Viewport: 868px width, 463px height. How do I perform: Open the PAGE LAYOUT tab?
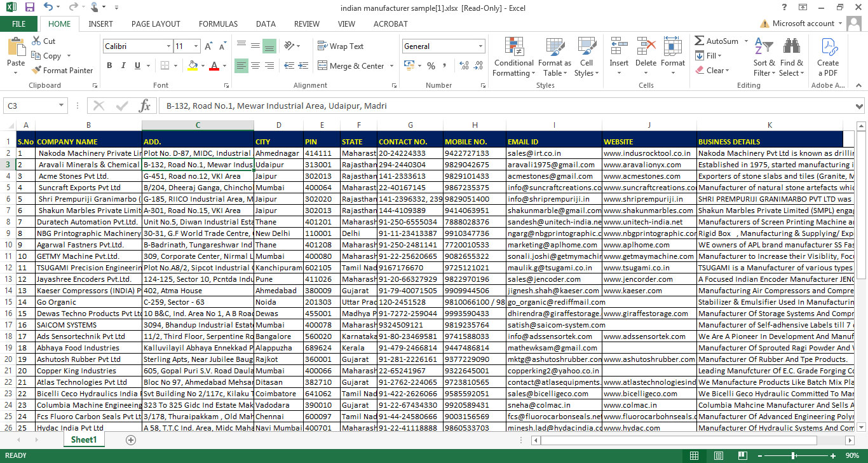click(156, 24)
